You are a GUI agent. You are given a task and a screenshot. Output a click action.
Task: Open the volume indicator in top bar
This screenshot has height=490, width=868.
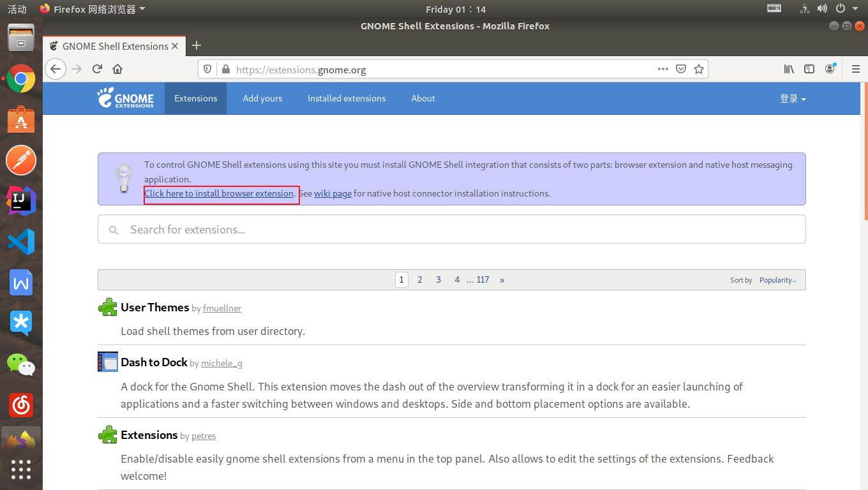click(x=822, y=9)
